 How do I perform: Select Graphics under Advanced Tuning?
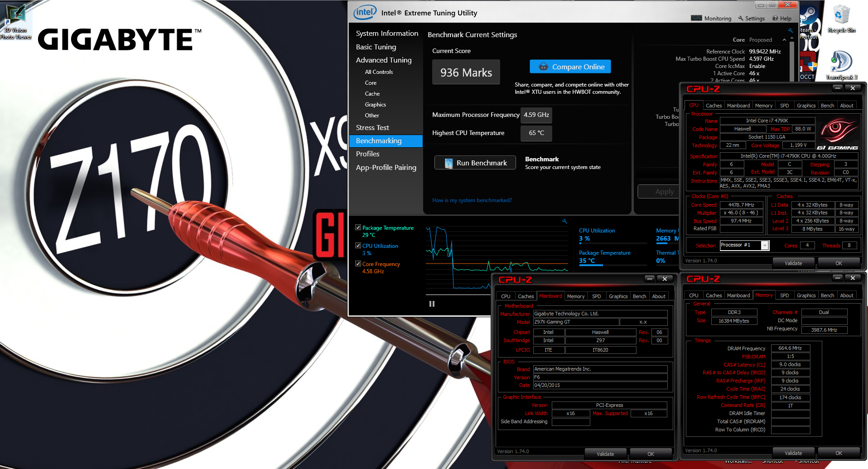(x=376, y=104)
